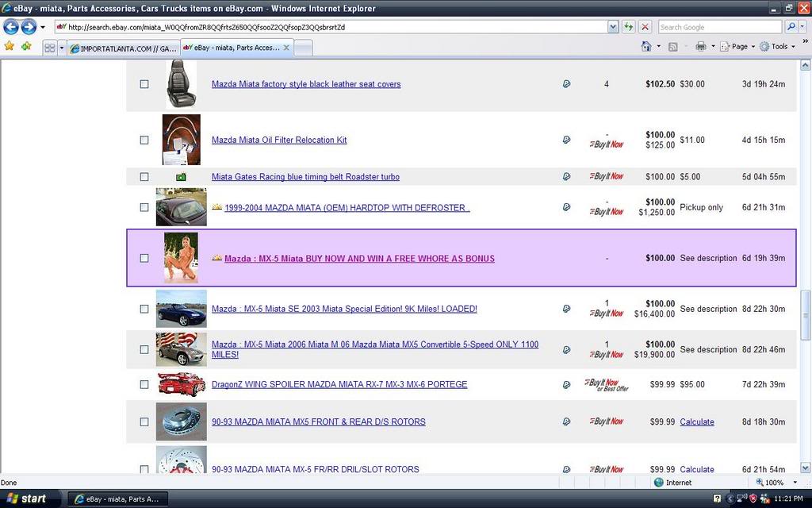
Task: Click the 100% zoom magnifier control
Action: [x=759, y=482]
